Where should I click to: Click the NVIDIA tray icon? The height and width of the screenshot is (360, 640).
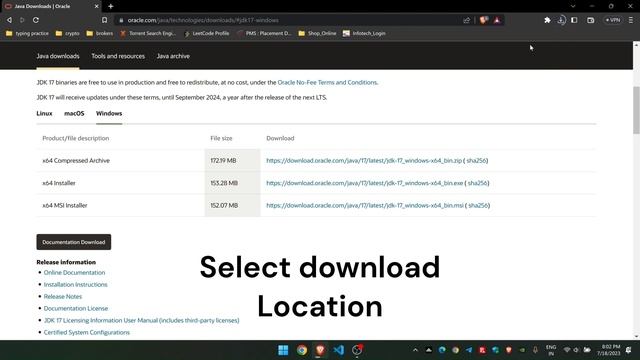coord(522,350)
